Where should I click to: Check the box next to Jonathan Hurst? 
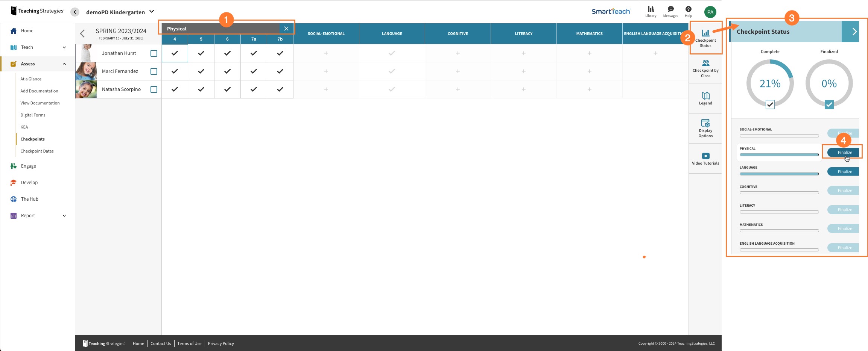(154, 53)
